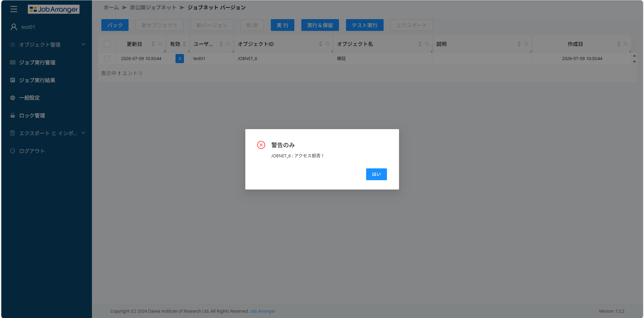Viewport: 644px width, 318px height.
Task: Click the table scroll down arrow
Action: (634, 62)
